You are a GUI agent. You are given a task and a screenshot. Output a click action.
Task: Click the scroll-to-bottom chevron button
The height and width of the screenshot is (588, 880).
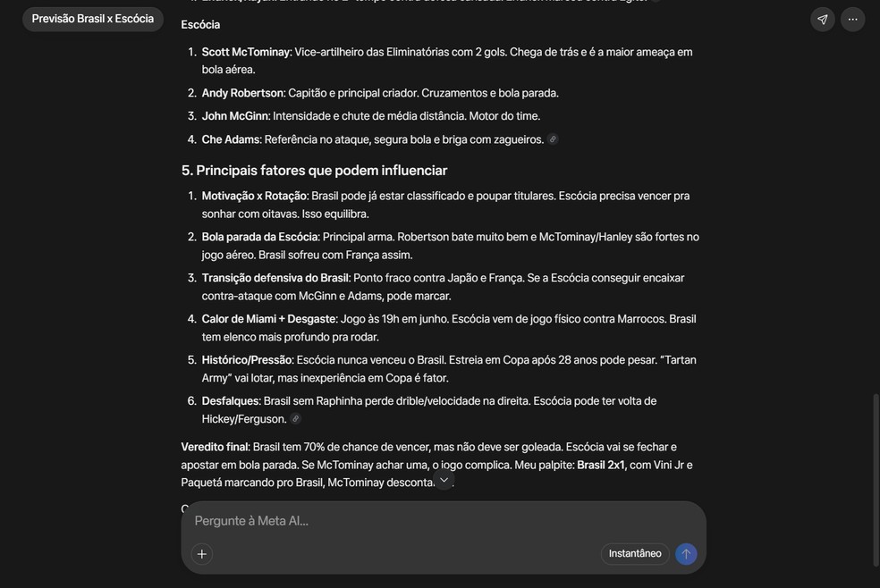click(x=444, y=480)
